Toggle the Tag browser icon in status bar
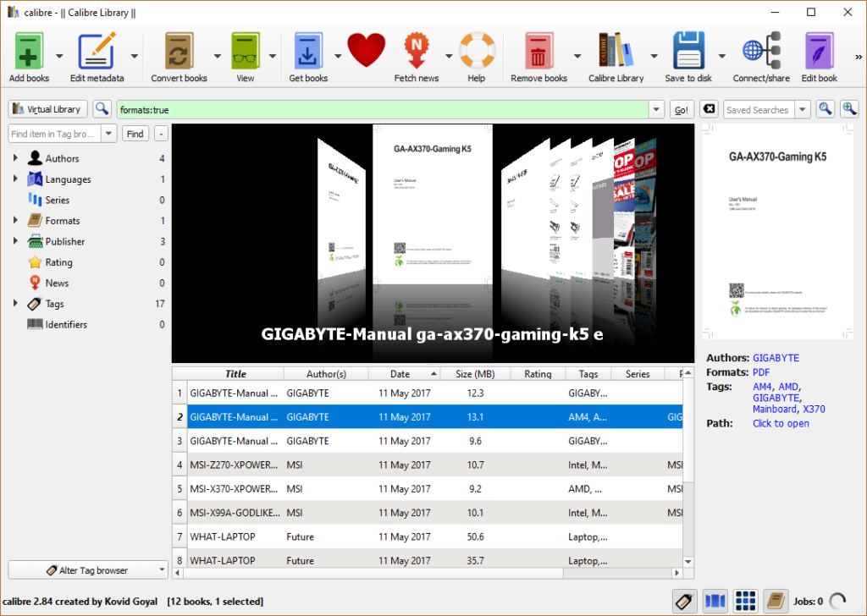The image size is (867, 616). click(684, 601)
